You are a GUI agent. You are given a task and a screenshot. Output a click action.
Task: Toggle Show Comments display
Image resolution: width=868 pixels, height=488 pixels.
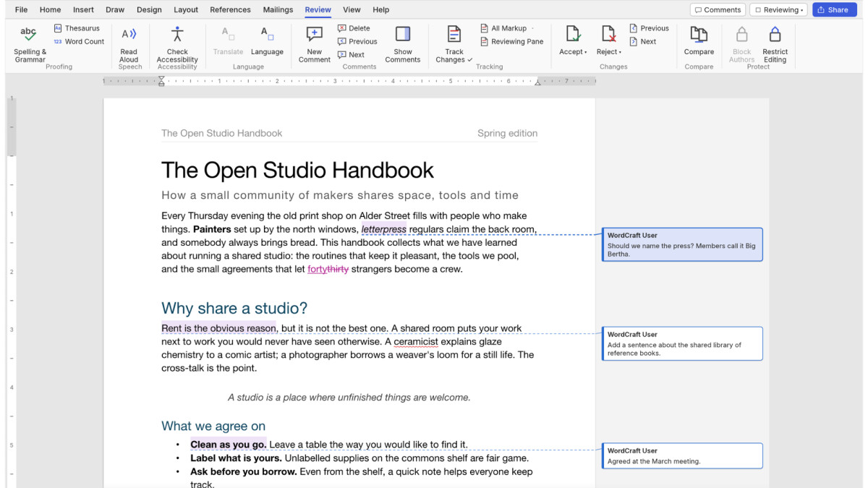403,44
